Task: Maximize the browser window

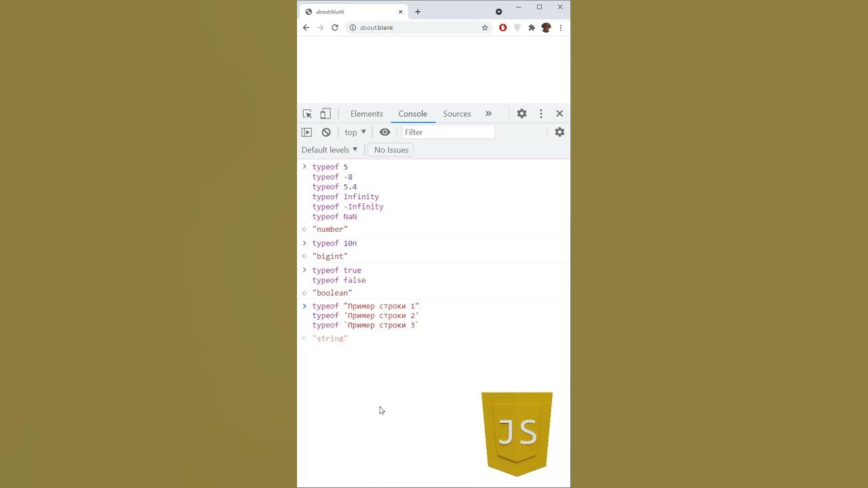Action: (539, 7)
